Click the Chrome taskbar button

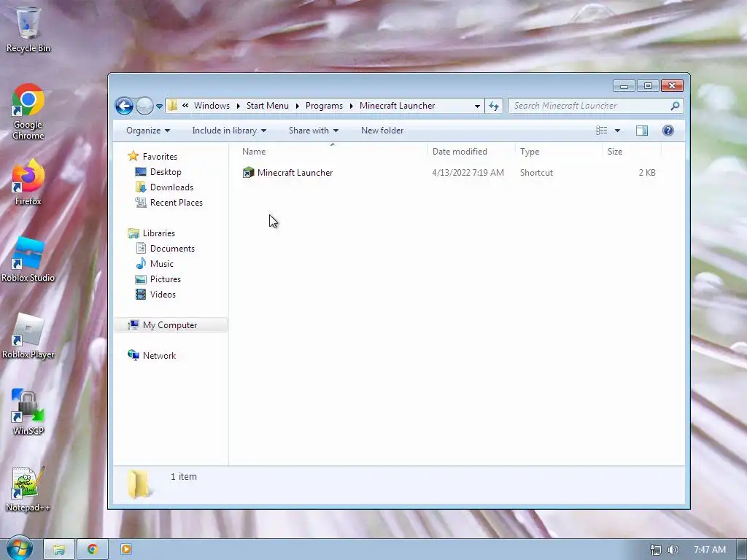pyautogui.click(x=93, y=550)
